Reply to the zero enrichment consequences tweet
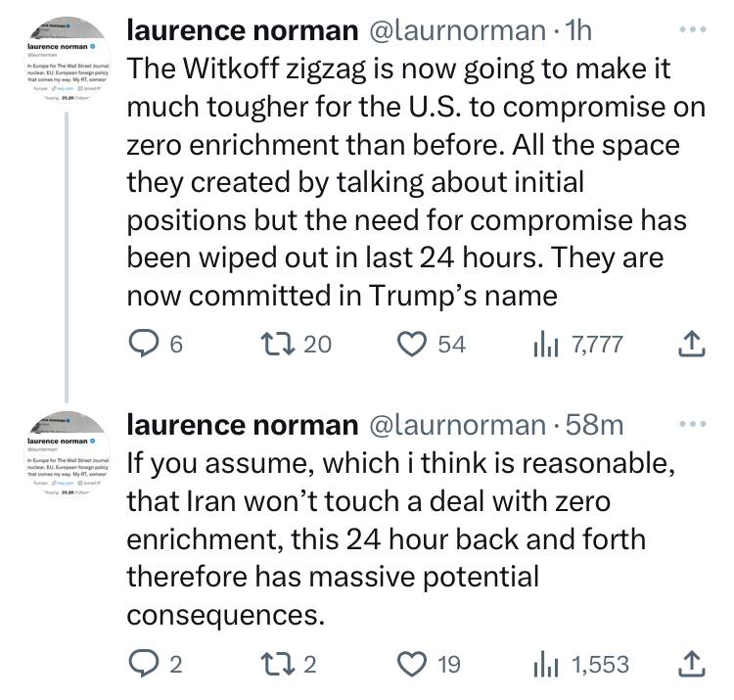The width and height of the screenshot is (734, 700). pos(144,664)
